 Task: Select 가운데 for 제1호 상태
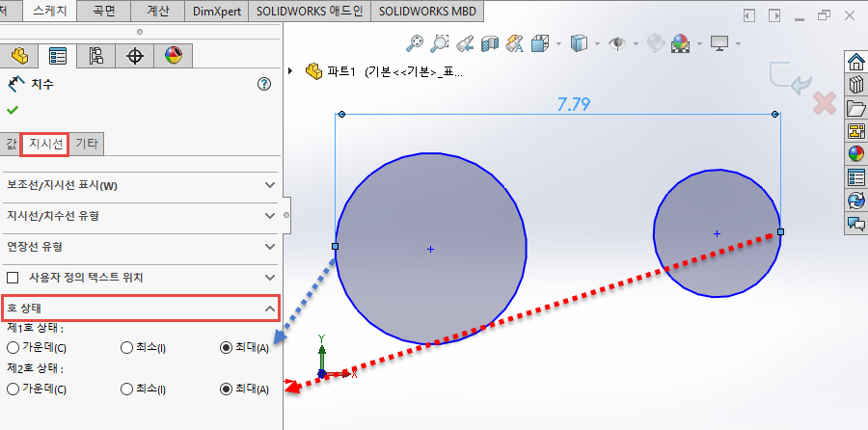pyautogui.click(x=13, y=347)
